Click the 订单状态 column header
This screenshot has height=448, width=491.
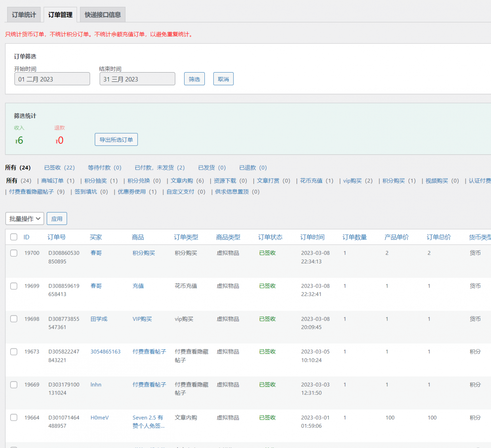tap(270, 237)
